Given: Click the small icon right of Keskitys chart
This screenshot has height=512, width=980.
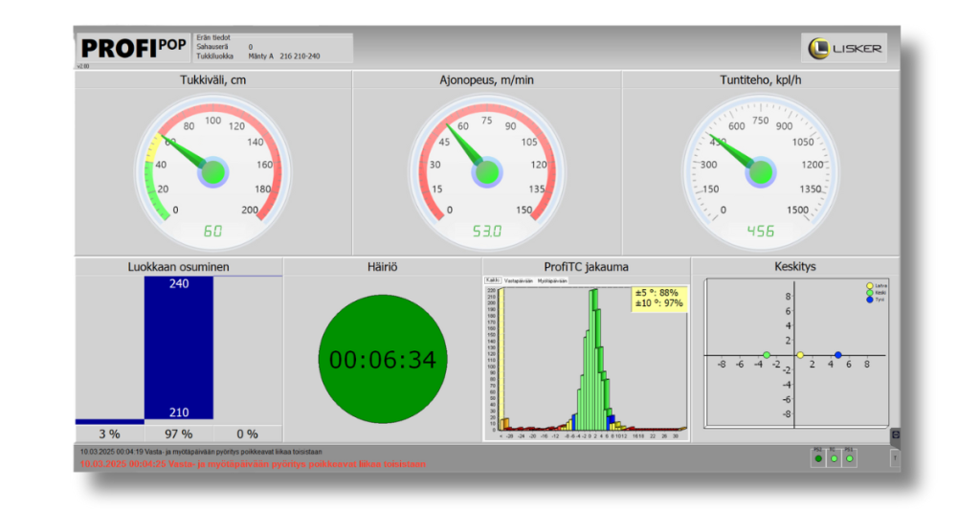Looking at the screenshot, I should coord(895,436).
